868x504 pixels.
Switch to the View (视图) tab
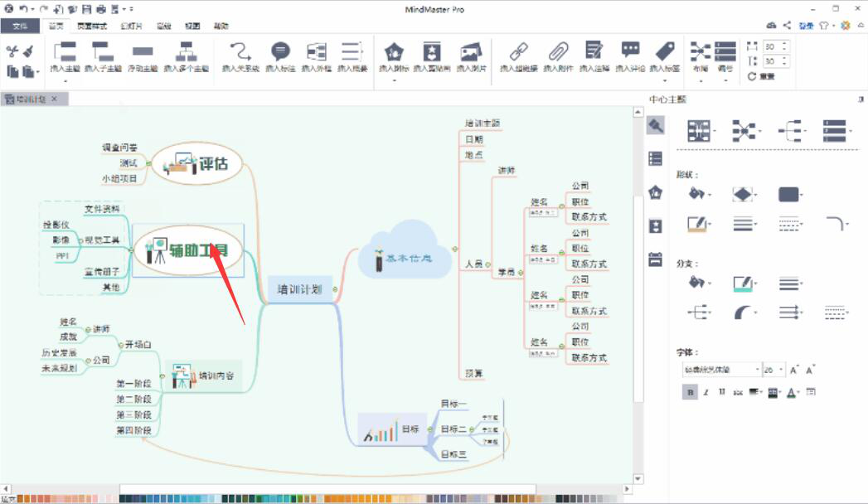point(192,26)
